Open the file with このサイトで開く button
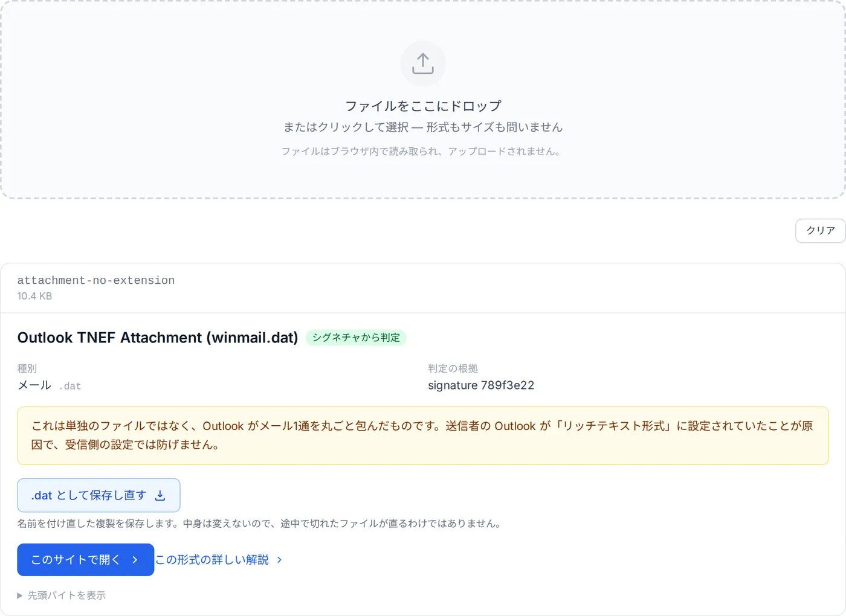 [85, 560]
